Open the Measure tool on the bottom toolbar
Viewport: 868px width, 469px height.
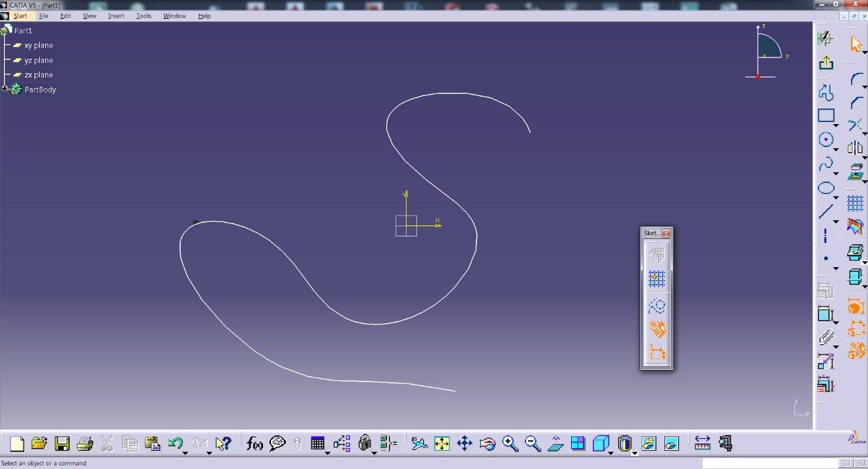point(702,444)
